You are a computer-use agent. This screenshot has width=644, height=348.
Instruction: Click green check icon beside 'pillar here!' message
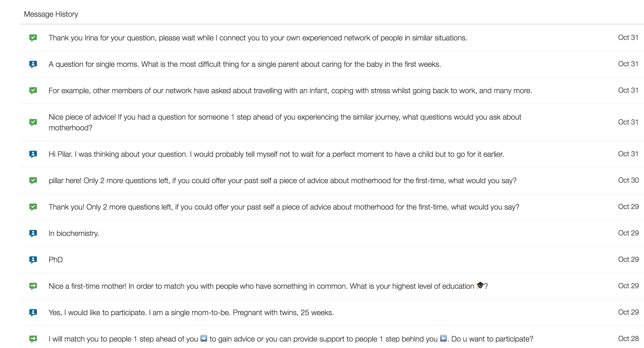pos(33,180)
